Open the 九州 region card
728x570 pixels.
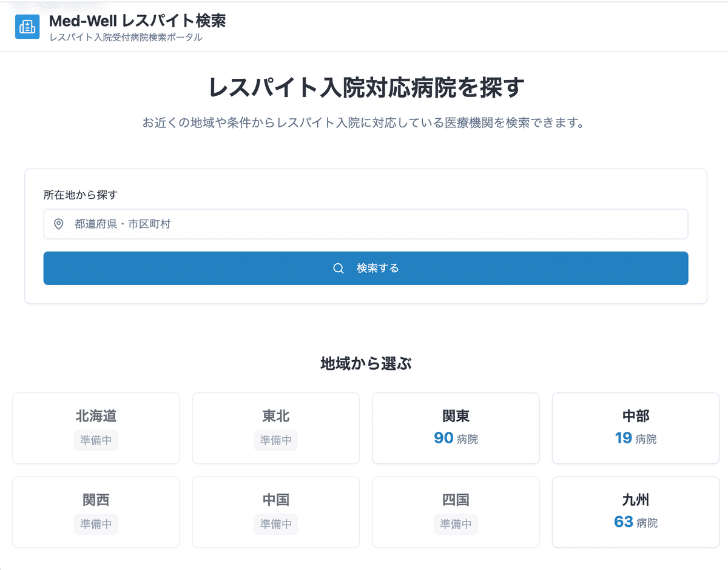coord(636,512)
